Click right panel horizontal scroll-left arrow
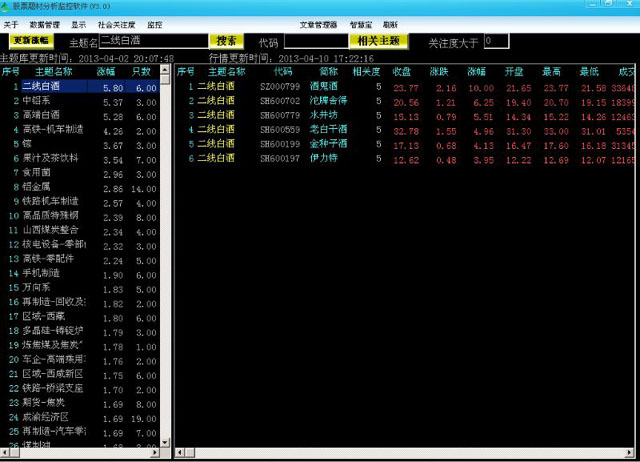The width and height of the screenshot is (640, 462). pos(180,452)
